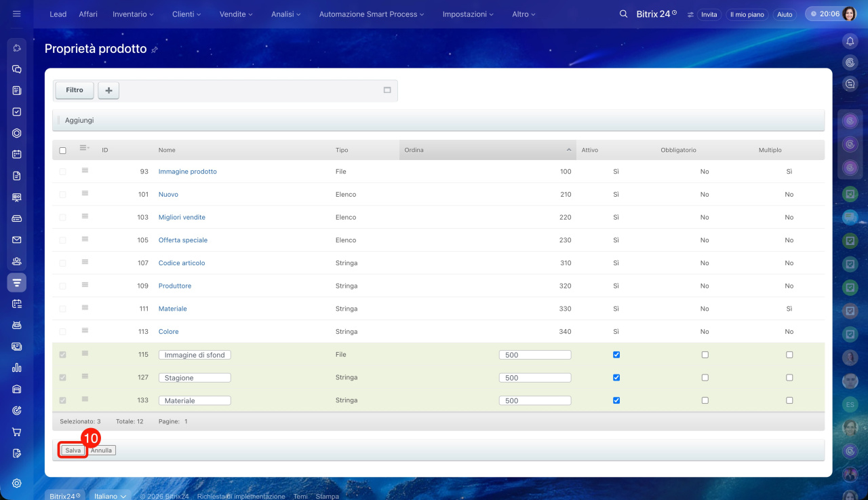
Task: Enable Obbligatorio checkbox for Immagine di sfond row
Action: (705, 355)
